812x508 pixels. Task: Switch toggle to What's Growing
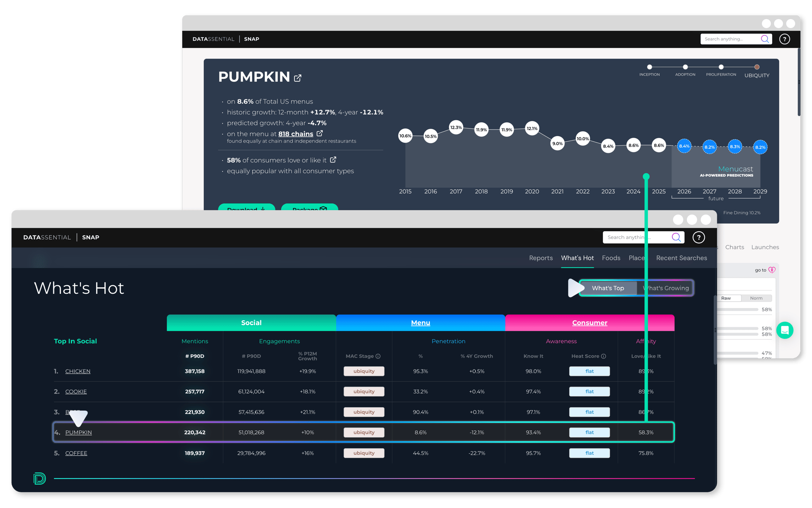tap(668, 288)
